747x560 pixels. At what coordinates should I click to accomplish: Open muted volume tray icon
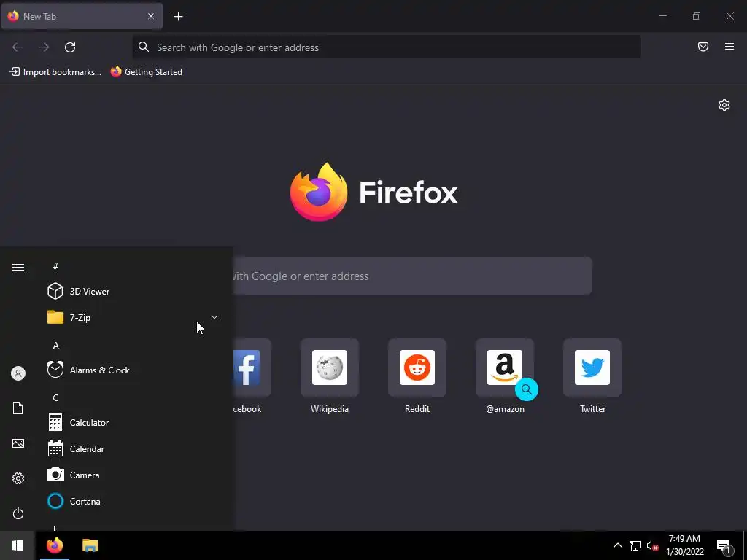[653, 545]
